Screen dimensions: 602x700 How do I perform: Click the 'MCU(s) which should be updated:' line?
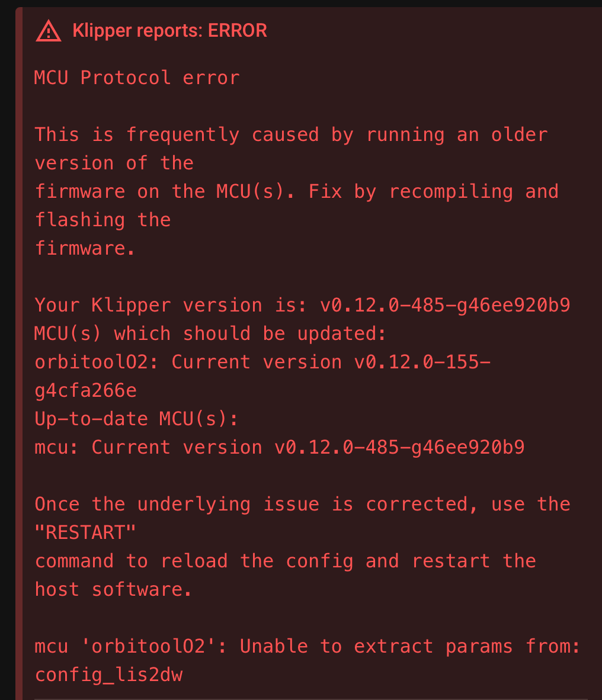click(210, 333)
